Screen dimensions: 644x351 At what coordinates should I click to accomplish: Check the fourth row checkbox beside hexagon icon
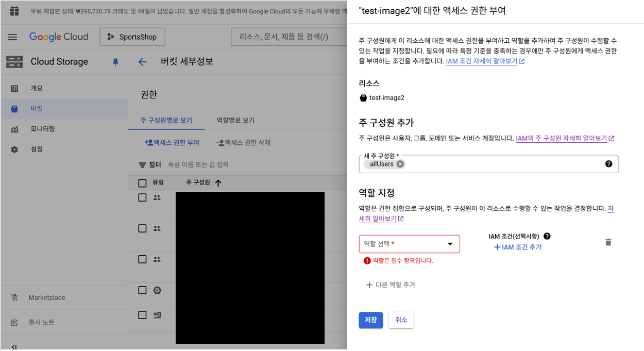click(x=143, y=290)
